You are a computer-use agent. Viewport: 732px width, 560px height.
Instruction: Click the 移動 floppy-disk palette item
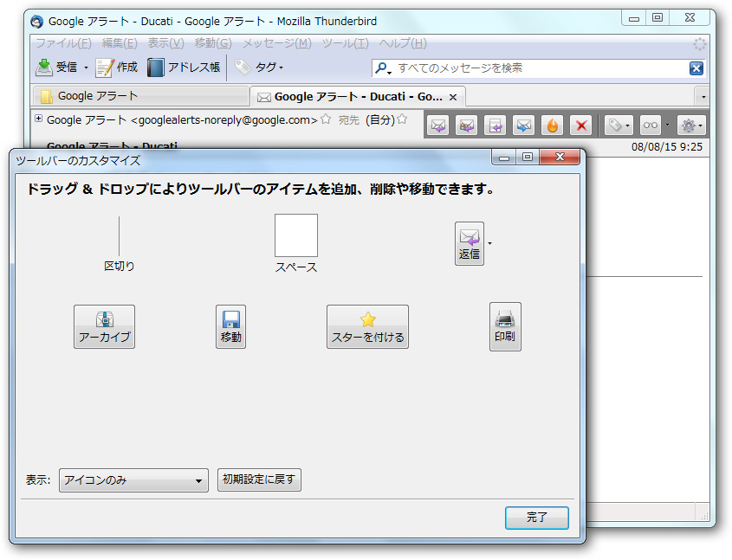230,327
